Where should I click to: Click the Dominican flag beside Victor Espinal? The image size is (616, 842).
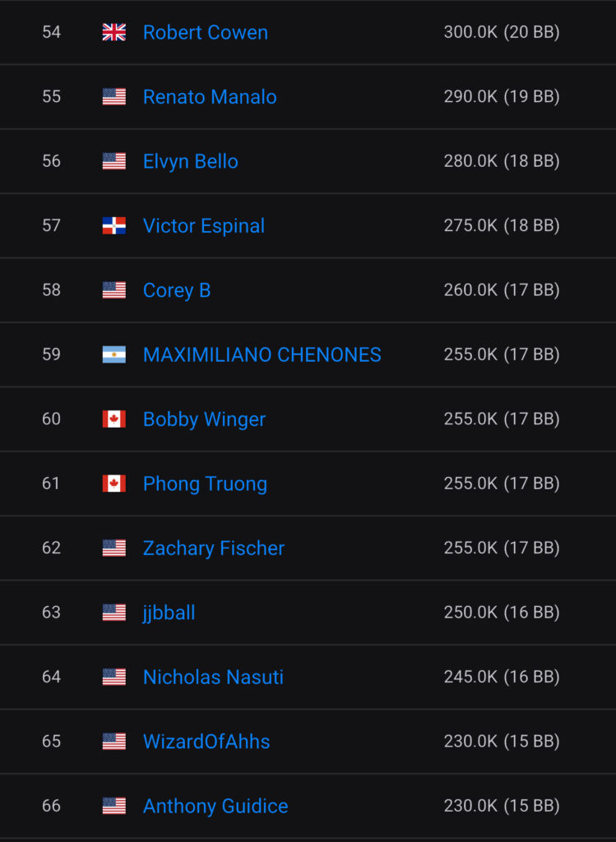[113, 226]
